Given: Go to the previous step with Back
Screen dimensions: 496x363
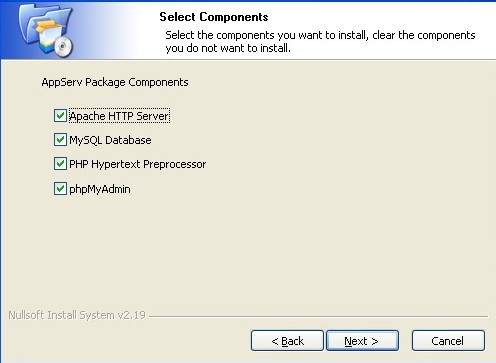Looking at the screenshot, I should 287,341.
